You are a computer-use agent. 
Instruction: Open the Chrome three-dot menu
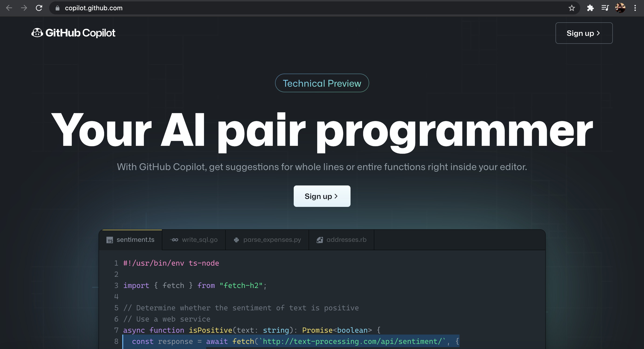635,8
